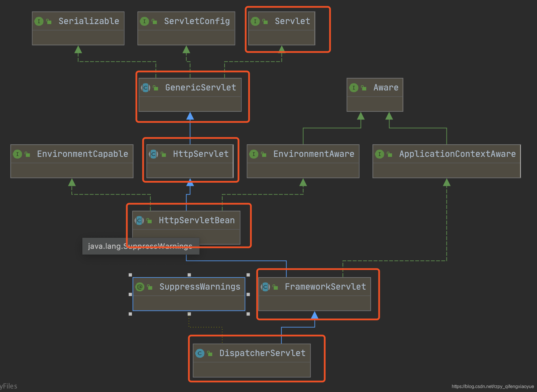537x392 pixels.
Task: Select the Servlet interface node
Action: click(282, 28)
